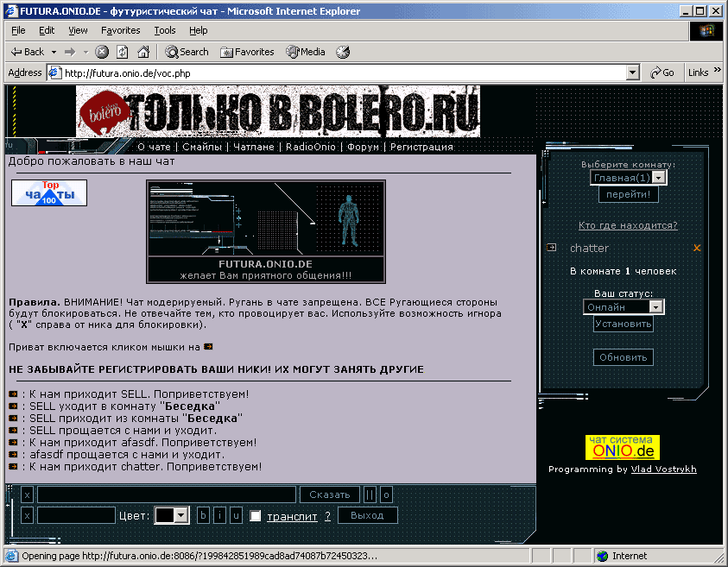The width and height of the screenshot is (728, 567).
Task: Open the Онлайн status dropdown
Action: (x=655, y=306)
